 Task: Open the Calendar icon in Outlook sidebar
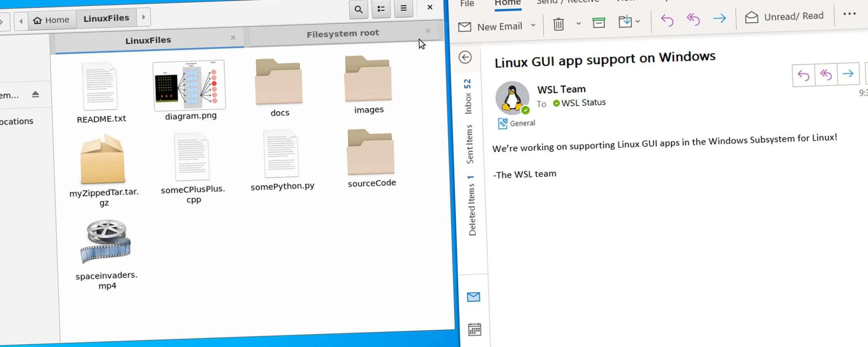coord(474,329)
